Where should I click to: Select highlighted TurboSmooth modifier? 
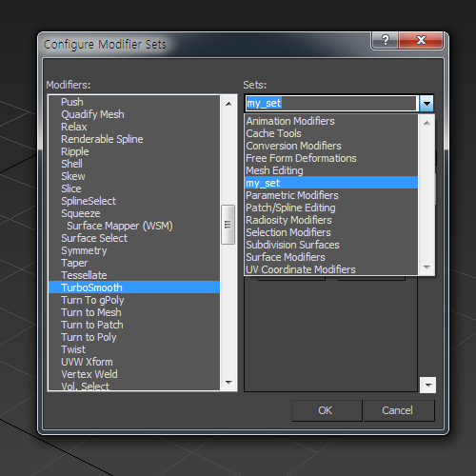(134, 288)
